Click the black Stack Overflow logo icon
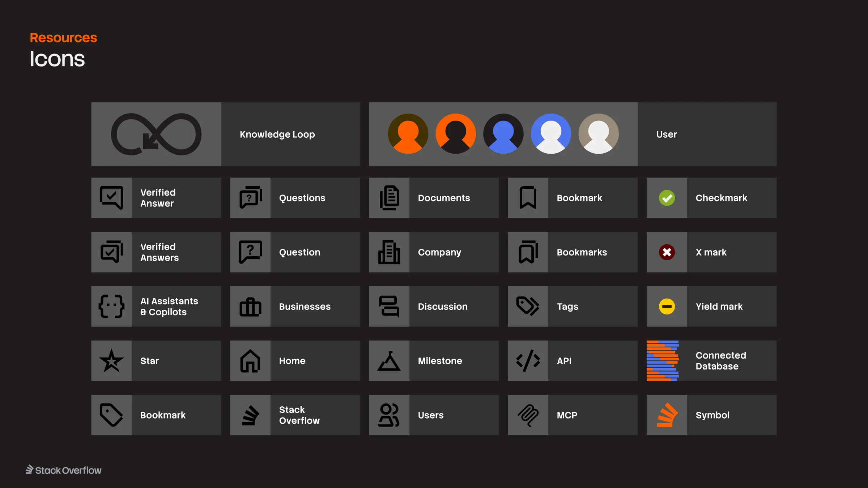Screen dimensions: 868x488 [251, 415]
